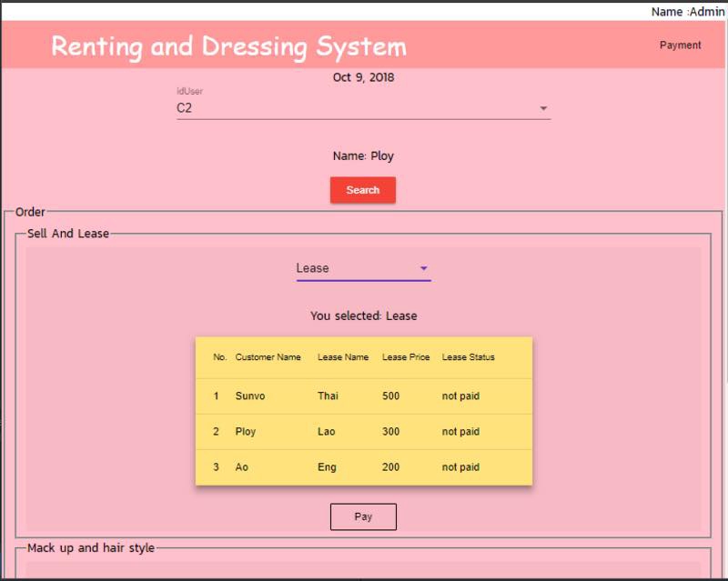
Task: Click the Oct 9, 2018 date text
Action: point(363,77)
